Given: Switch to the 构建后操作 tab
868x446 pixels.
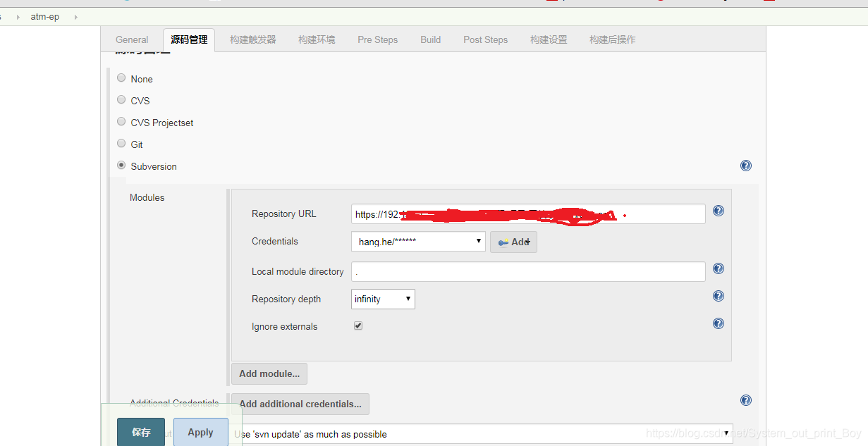Looking at the screenshot, I should coord(613,40).
